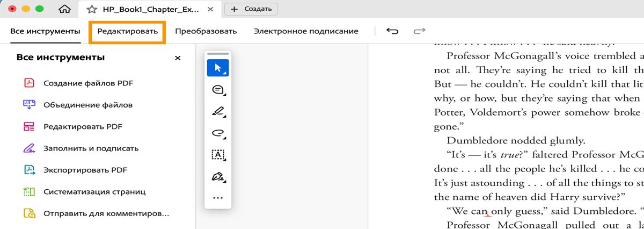
Task: Click the Заполнить и подписать icon
Action: [28, 148]
